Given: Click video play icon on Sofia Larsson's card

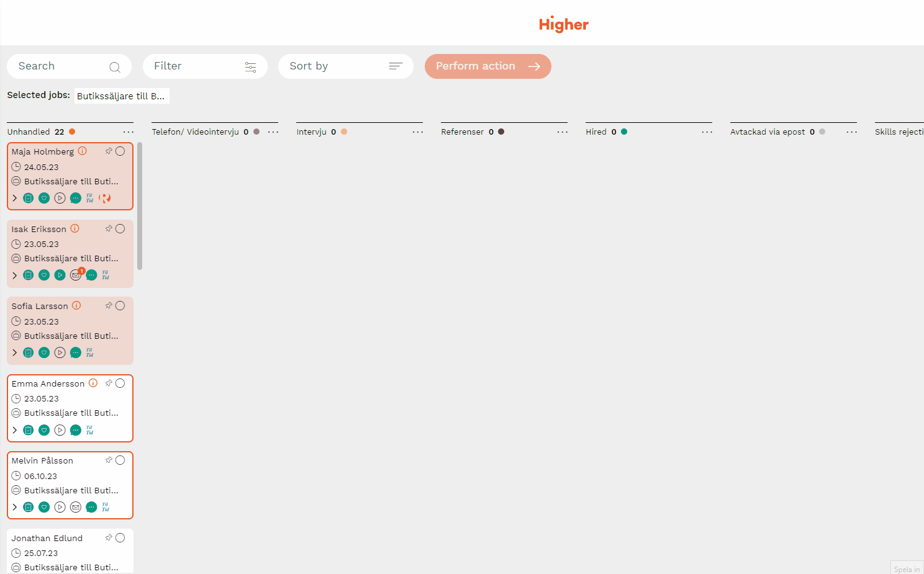Looking at the screenshot, I should [x=60, y=352].
